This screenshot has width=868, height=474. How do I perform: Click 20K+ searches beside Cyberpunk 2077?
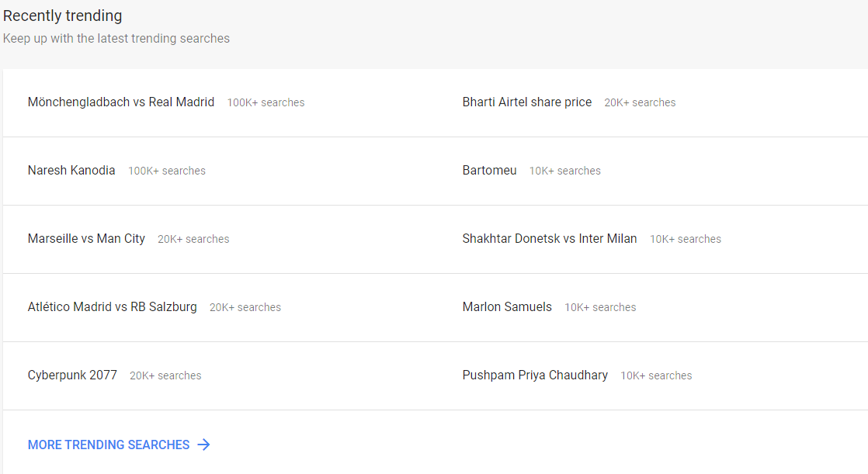[165, 375]
